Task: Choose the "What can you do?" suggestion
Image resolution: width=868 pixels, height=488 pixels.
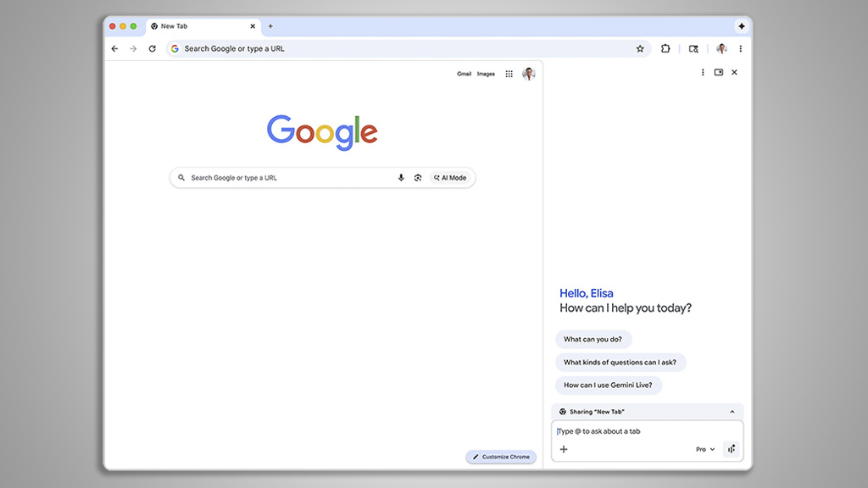Action: (593, 339)
